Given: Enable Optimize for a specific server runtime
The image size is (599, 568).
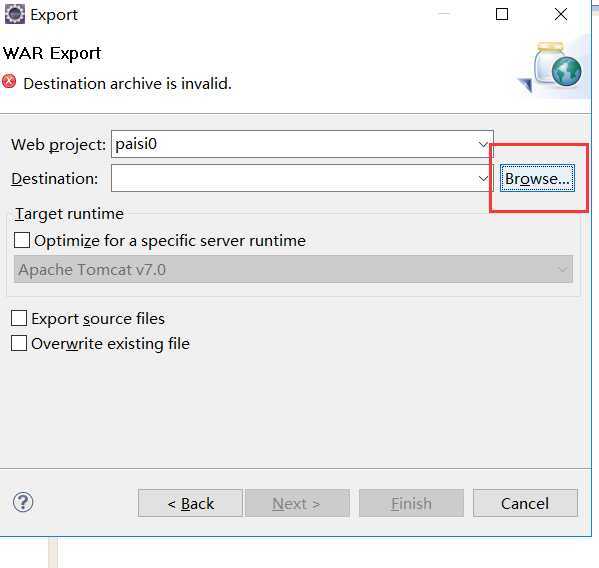Looking at the screenshot, I should pos(22,241).
